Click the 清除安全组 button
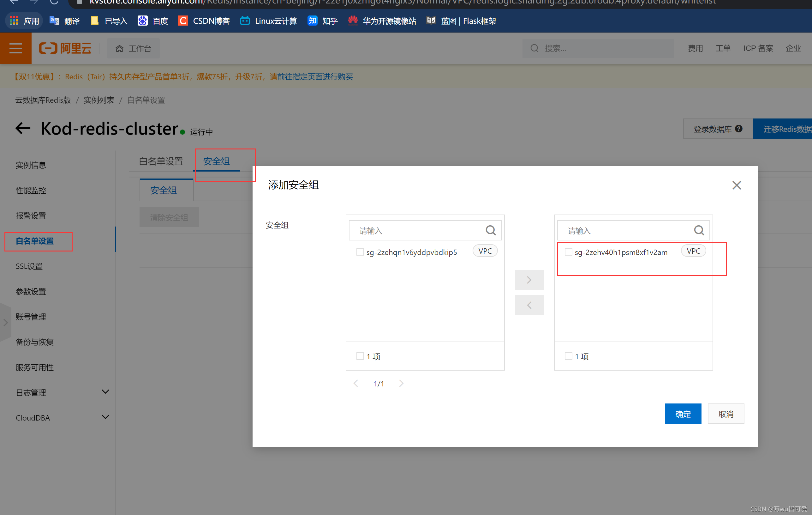The image size is (812, 515). tap(169, 217)
